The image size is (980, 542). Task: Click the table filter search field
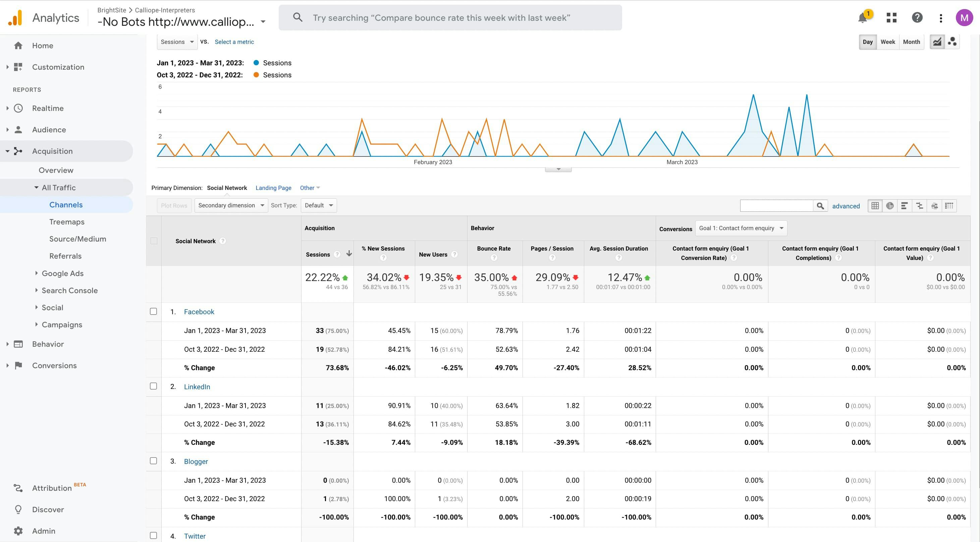[x=776, y=206]
